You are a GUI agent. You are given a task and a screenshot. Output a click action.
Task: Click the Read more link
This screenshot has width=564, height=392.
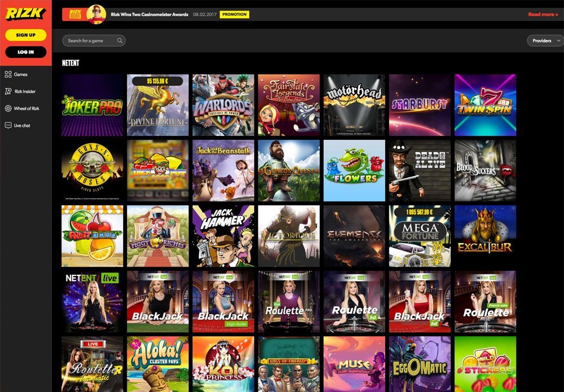(543, 15)
